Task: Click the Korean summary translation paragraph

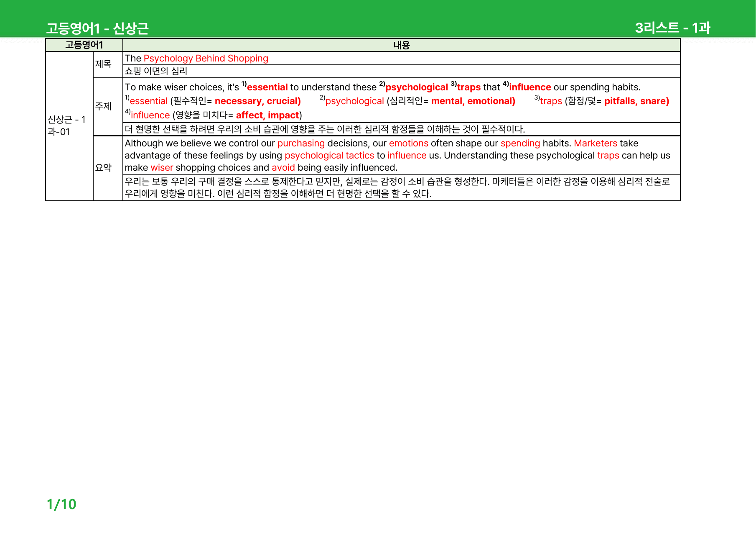Action: click(397, 187)
